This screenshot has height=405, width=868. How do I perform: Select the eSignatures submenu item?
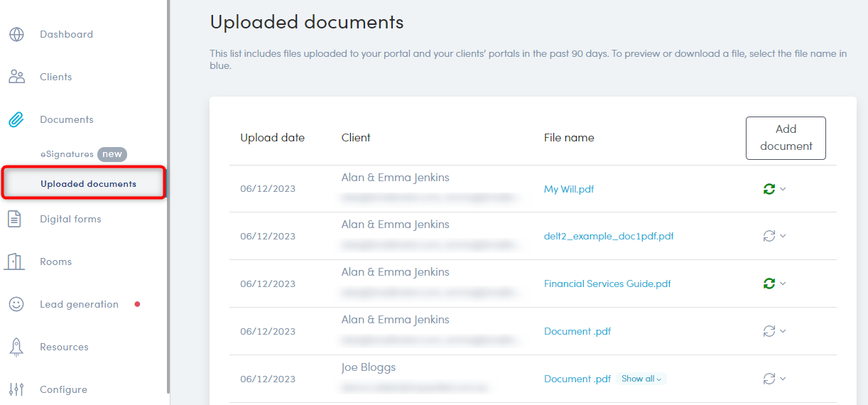point(67,154)
